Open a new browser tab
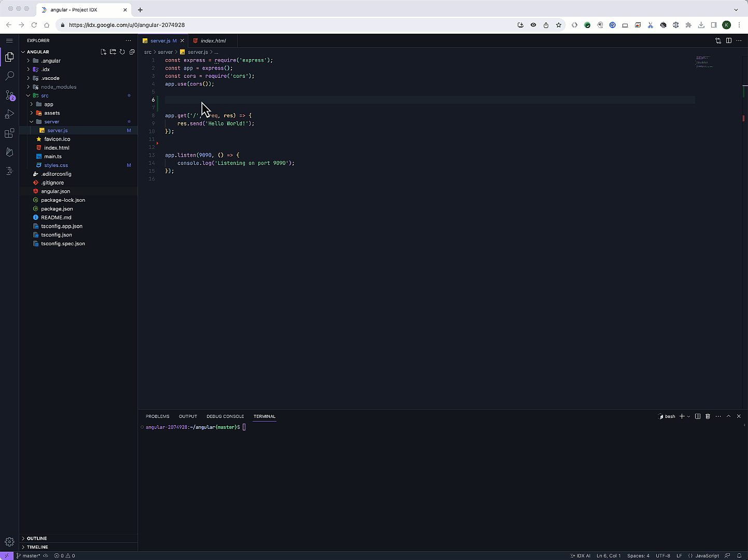The image size is (748, 560). (x=140, y=9)
